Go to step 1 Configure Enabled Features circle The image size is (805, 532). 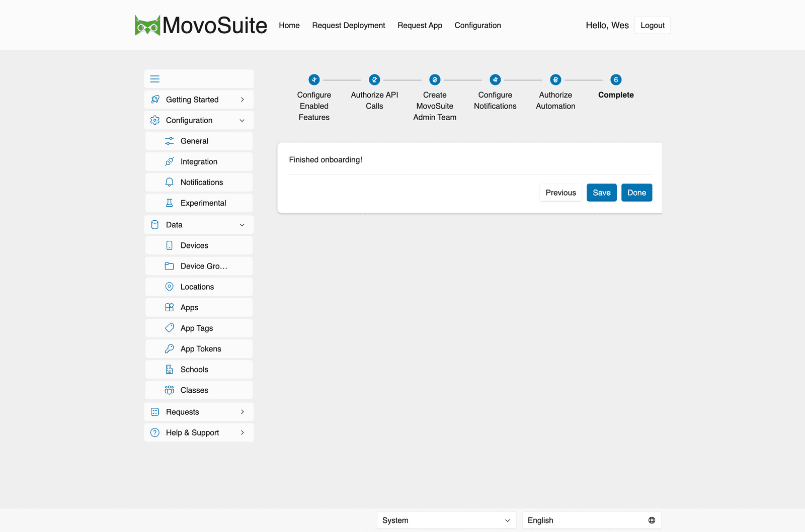314,79
